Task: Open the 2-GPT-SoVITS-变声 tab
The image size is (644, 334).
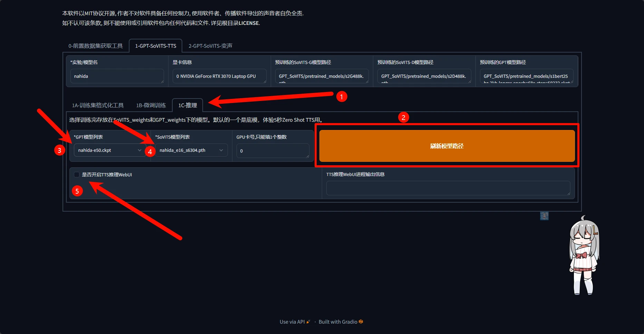Action: tap(210, 46)
